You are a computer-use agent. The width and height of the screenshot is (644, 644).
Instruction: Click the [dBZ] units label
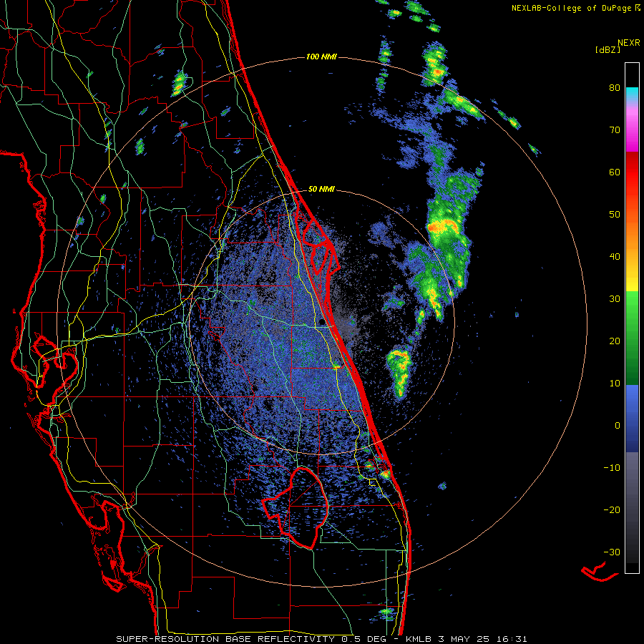(x=608, y=50)
